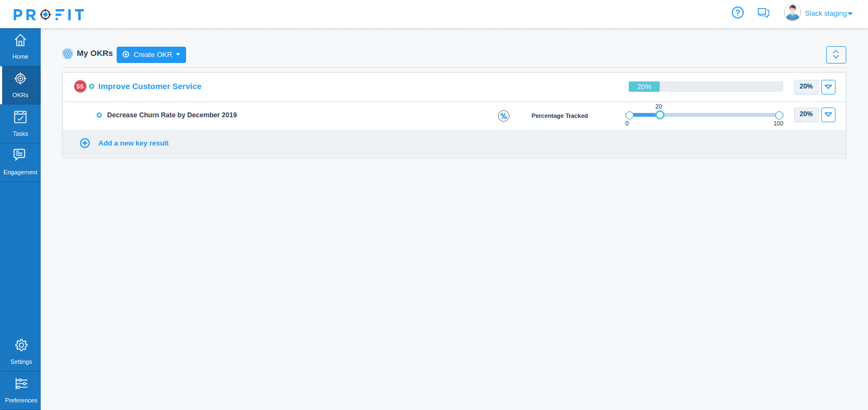Click the status dot beside Decrease Churn Rate

pyautogui.click(x=99, y=115)
